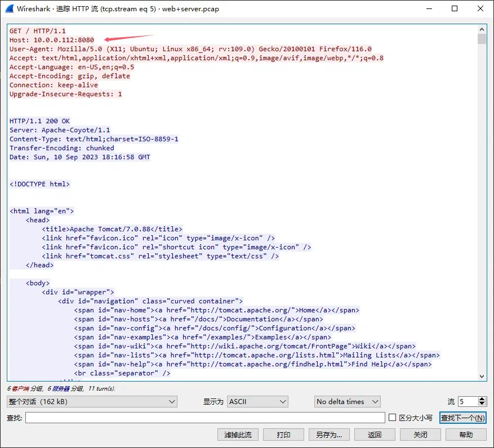This screenshot has width=494, height=448.
Task: Click the 关闭 close button
Action: [420, 435]
